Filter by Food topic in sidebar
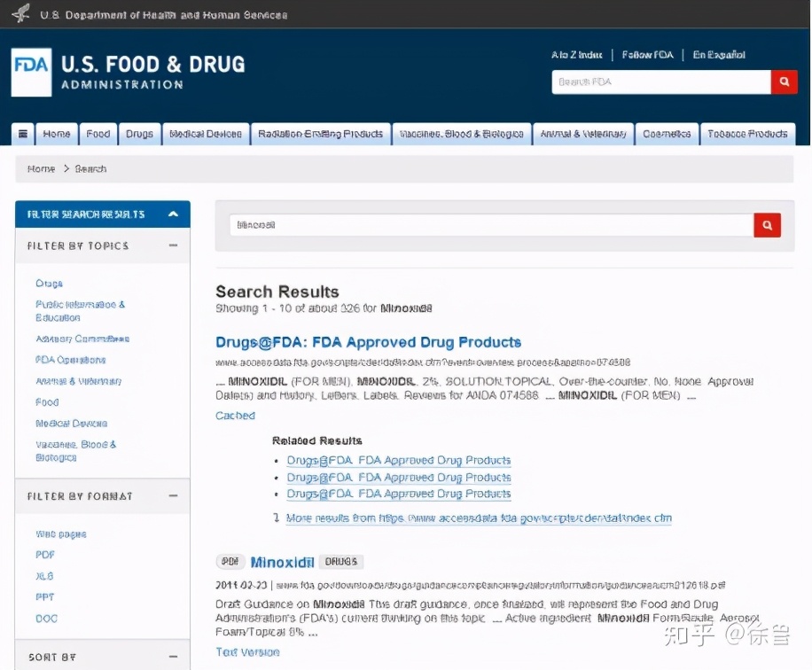The image size is (812, 670). (x=47, y=402)
